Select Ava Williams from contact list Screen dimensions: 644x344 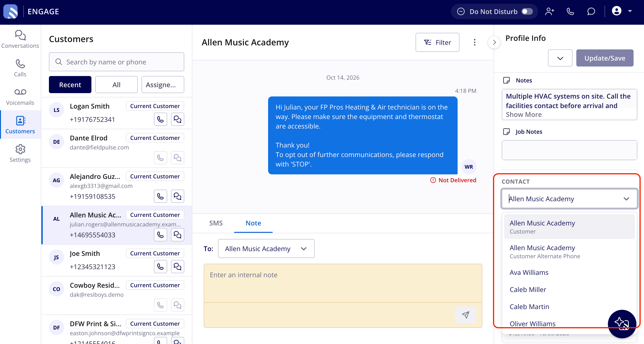click(x=569, y=272)
